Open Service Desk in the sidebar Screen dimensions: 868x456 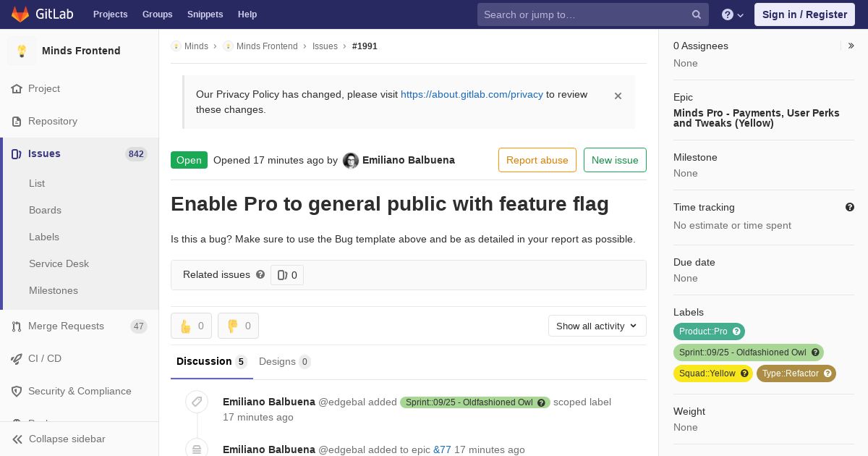pos(59,263)
